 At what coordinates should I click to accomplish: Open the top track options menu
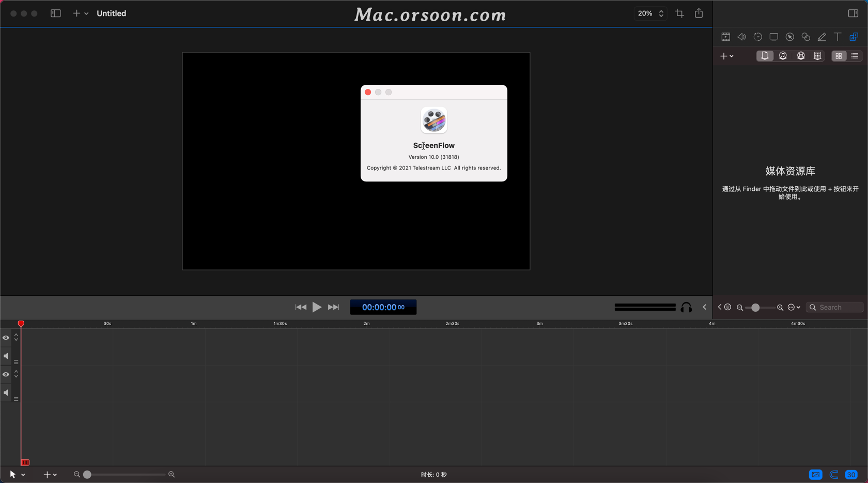point(16,362)
